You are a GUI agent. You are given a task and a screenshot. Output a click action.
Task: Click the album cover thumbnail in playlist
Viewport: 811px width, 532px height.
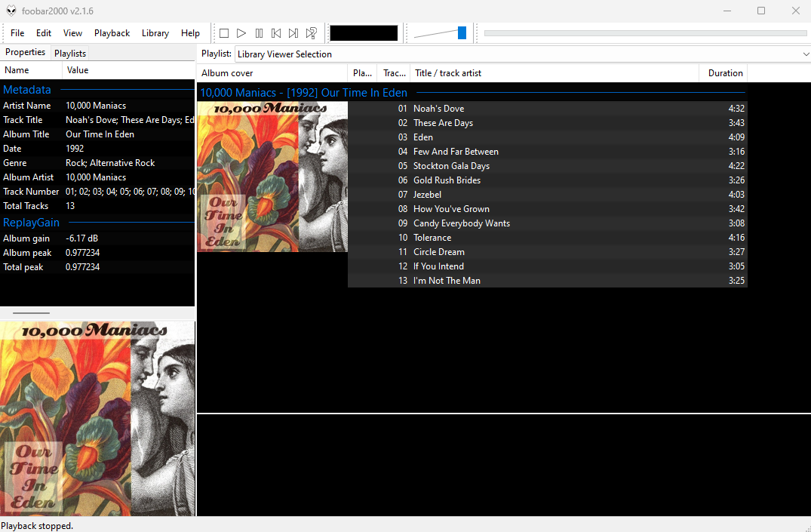click(272, 177)
